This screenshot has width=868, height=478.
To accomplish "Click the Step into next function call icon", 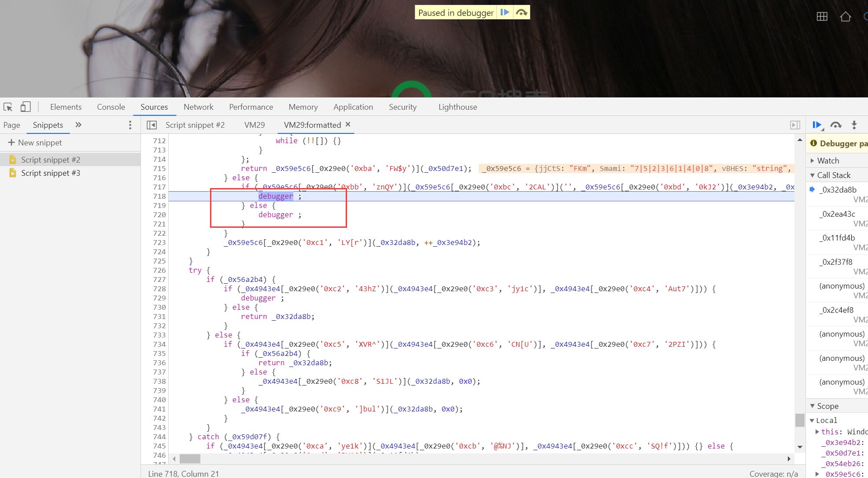I will coord(855,125).
